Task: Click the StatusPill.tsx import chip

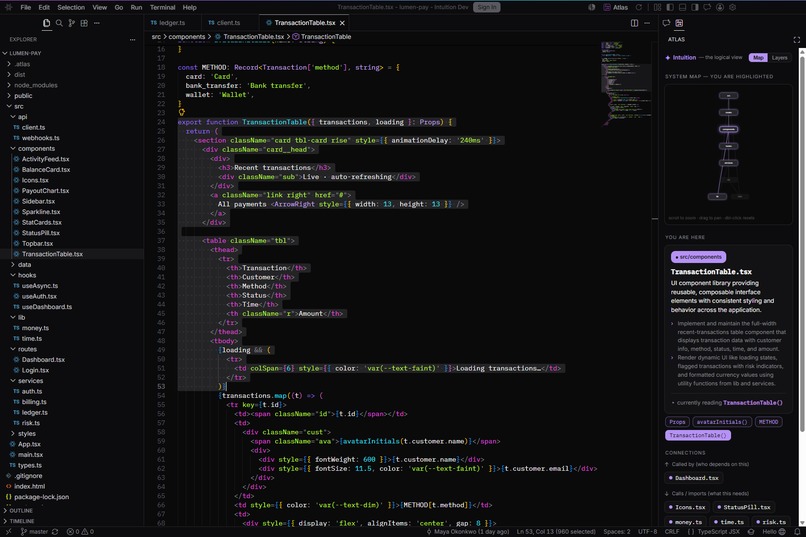Action: pyautogui.click(x=744, y=507)
